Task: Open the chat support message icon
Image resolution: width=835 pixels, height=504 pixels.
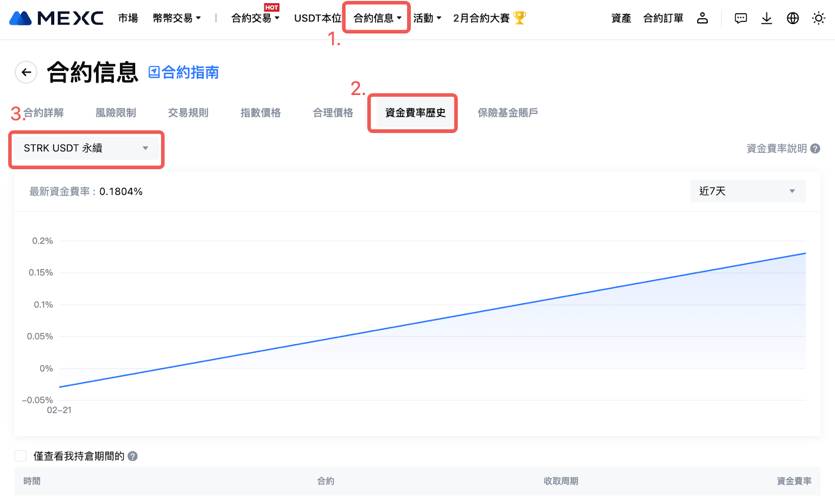Action: pos(741,18)
